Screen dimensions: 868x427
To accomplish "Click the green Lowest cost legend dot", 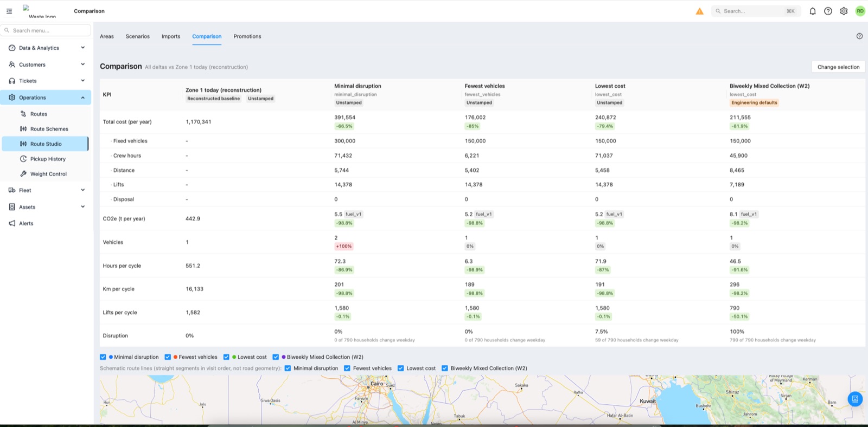I will (234, 357).
